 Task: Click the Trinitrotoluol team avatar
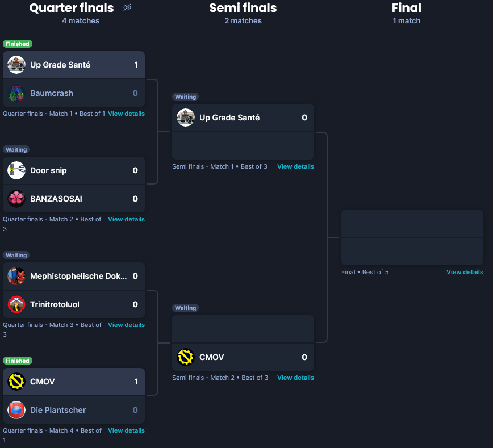tap(16, 304)
